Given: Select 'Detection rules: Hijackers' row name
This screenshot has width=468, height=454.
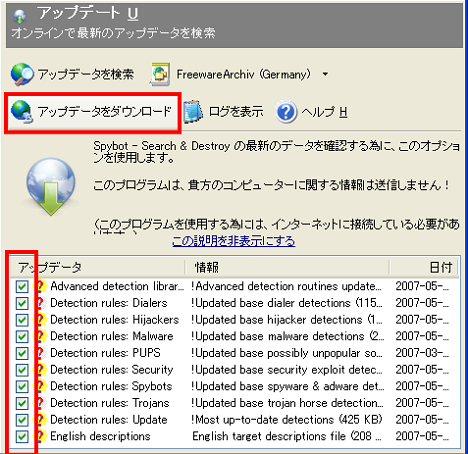Looking at the screenshot, I should (x=115, y=320).
